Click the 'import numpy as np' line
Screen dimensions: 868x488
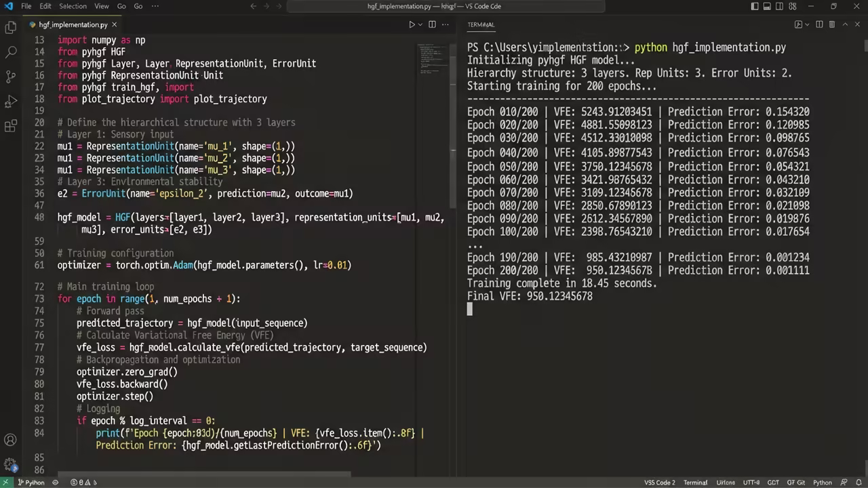click(x=101, y=40)
